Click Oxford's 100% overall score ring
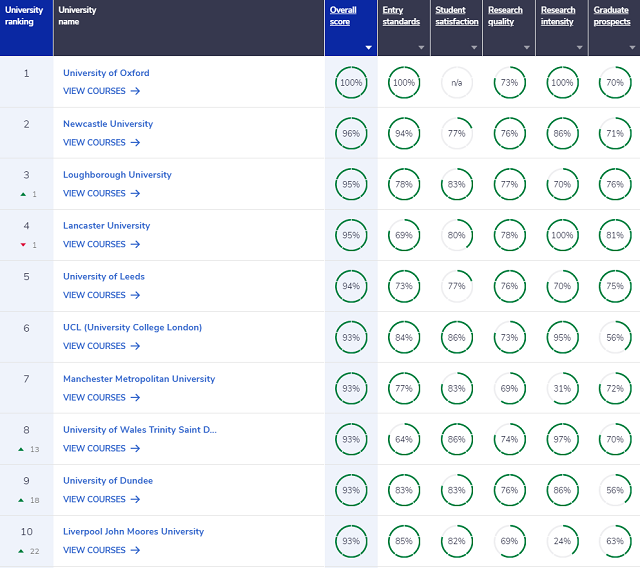 click(351, 82)
